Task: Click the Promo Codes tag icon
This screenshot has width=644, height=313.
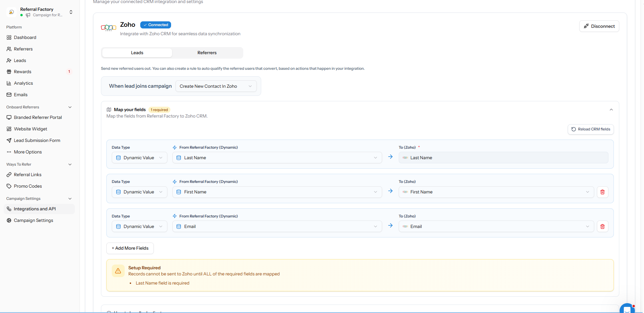Action: (x=9, y=186)
